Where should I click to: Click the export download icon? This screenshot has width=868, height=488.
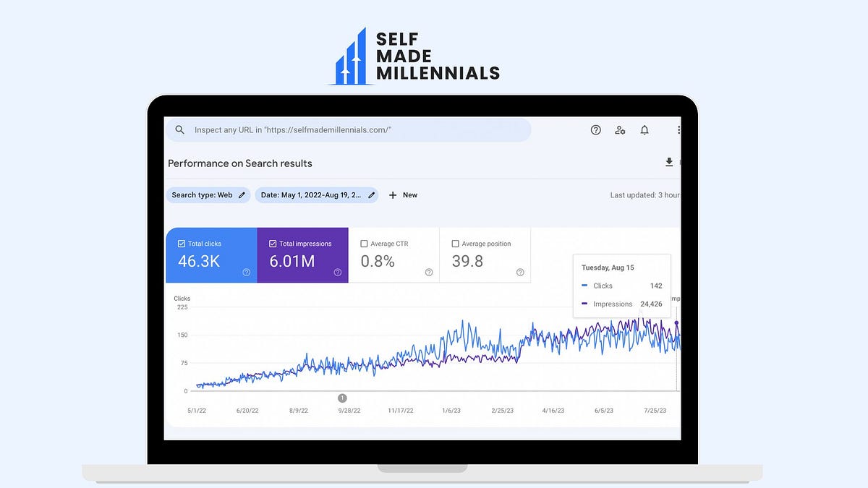coord(669,163)
